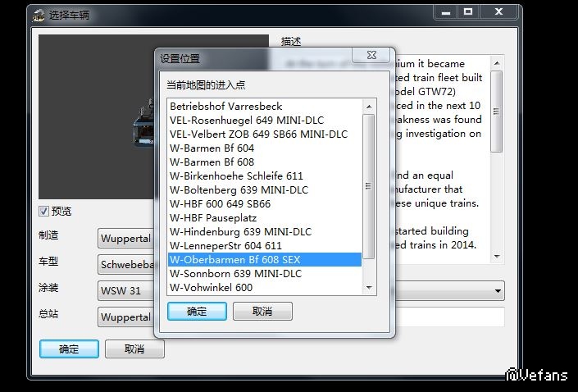Open the 车型 vehicle type dropdown
Screen dimensions: 578x392
click(126, 264)
